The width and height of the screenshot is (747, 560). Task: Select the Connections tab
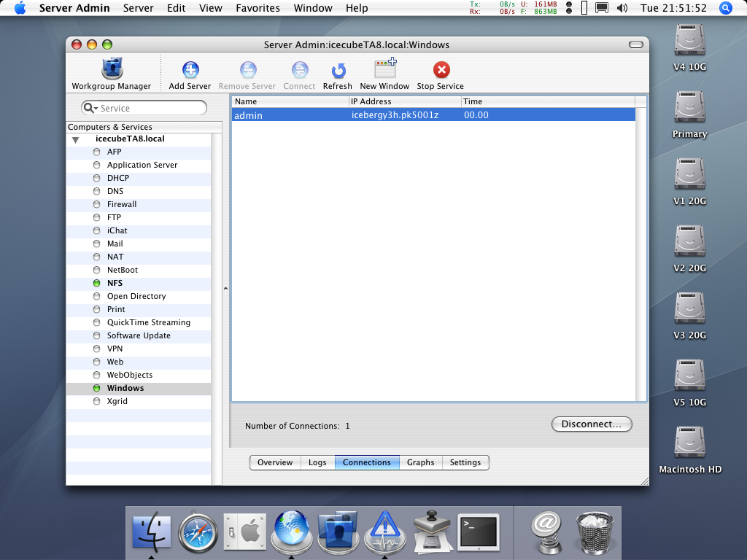[x=367, y=462]
